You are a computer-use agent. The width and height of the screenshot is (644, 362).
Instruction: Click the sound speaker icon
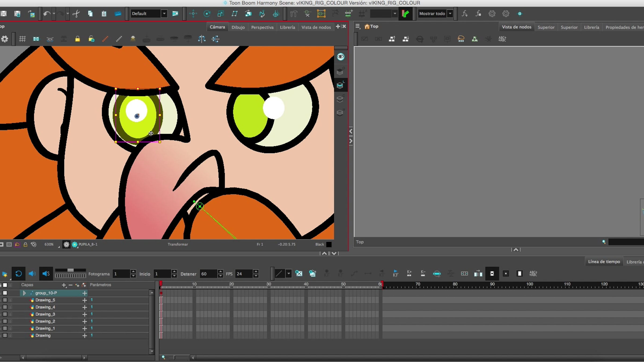(32, 274)
